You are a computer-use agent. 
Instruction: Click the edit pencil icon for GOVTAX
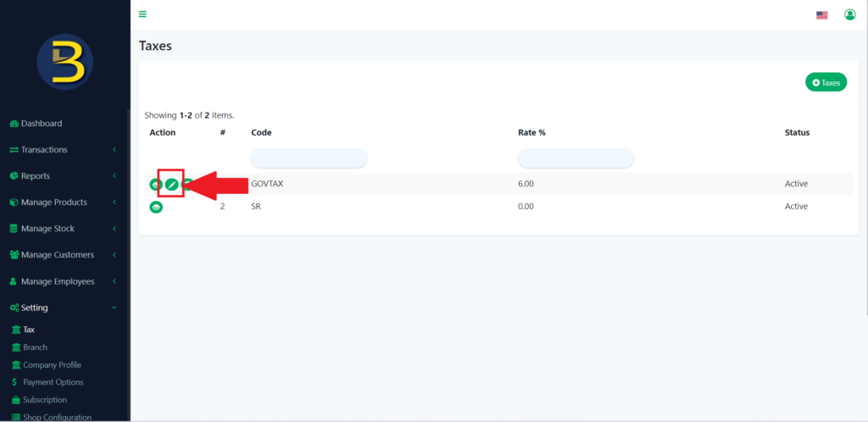(171, 184)
